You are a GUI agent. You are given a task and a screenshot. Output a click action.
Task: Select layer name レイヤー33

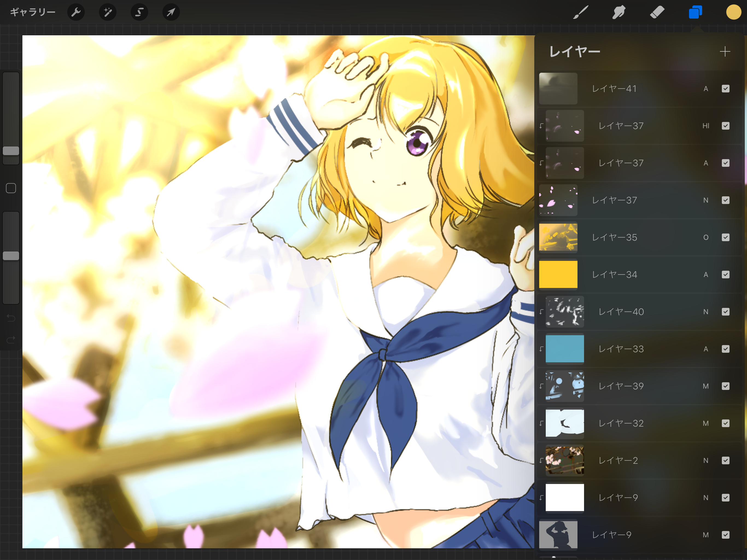(621, 349)
